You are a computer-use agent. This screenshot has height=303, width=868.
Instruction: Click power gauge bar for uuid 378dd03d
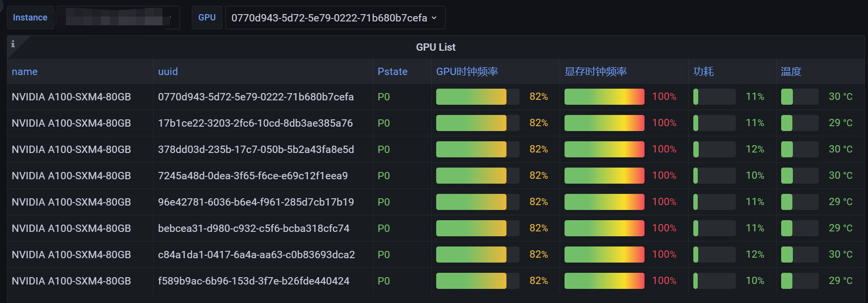click(x=714, y=149)
